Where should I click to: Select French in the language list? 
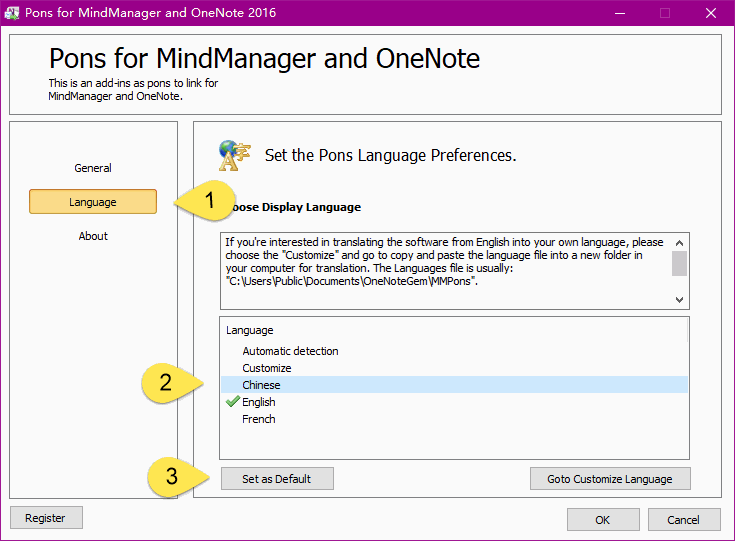tap(454, 419)
